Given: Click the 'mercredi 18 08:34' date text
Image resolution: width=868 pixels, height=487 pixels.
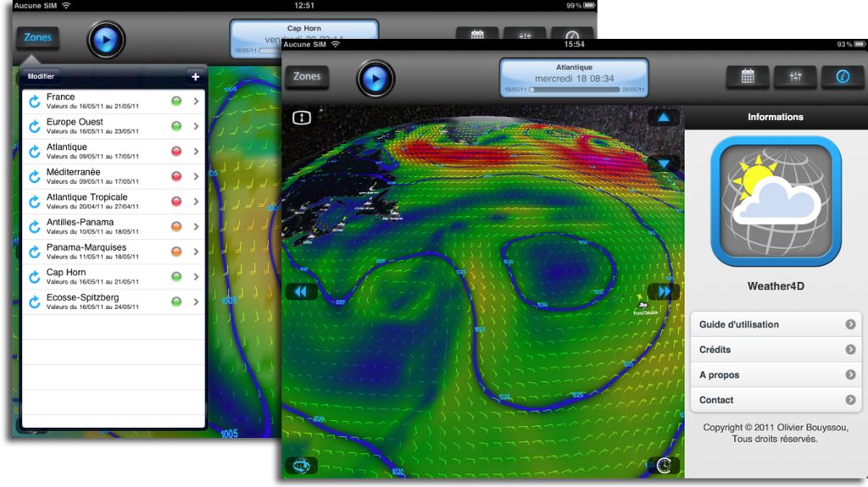Looking at the screenshot, I should [x=574, y=79].
